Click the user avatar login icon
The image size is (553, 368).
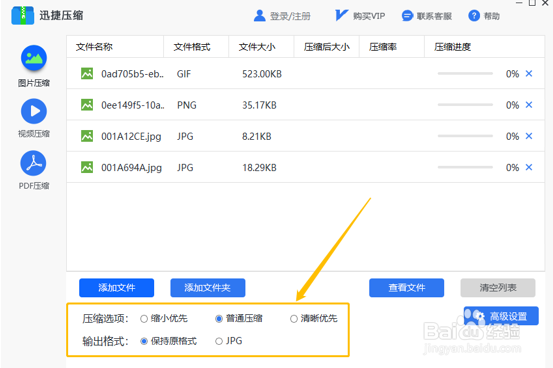point(260,16)
